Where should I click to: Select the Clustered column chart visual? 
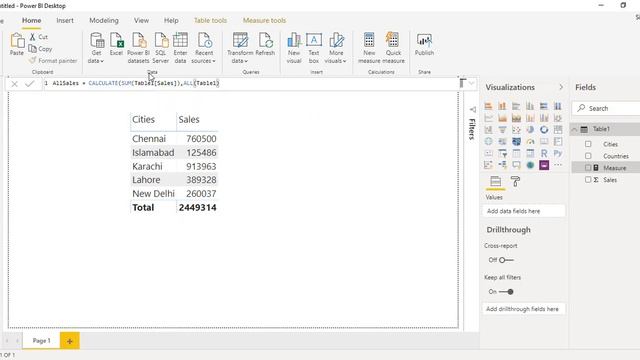(530, 106)
